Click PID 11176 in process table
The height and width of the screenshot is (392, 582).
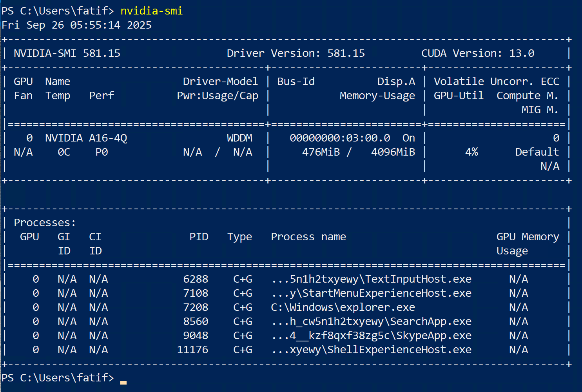tap(192, 350)
